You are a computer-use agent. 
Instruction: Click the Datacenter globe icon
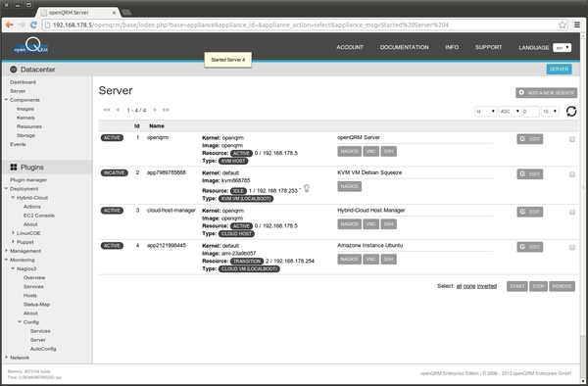14,70
